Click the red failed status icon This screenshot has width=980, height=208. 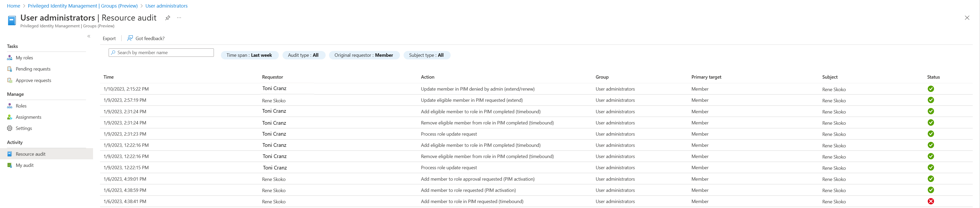coord(931,201)
